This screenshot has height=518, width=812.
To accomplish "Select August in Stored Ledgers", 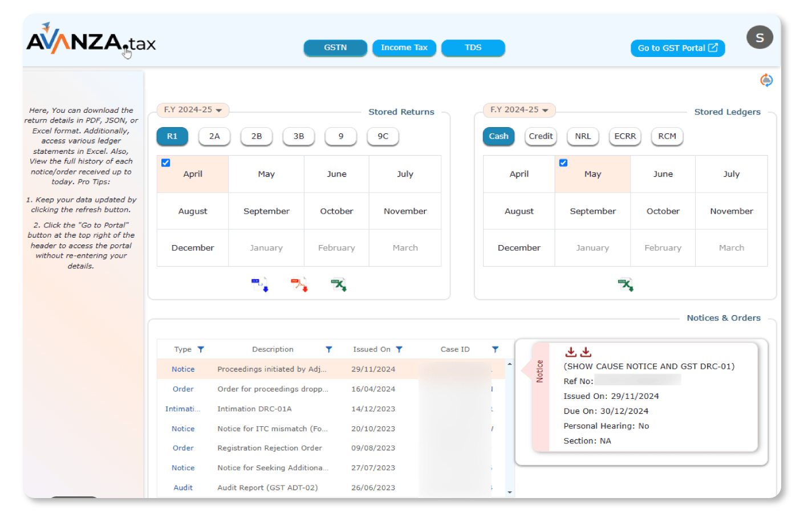I will click(519, 211).
